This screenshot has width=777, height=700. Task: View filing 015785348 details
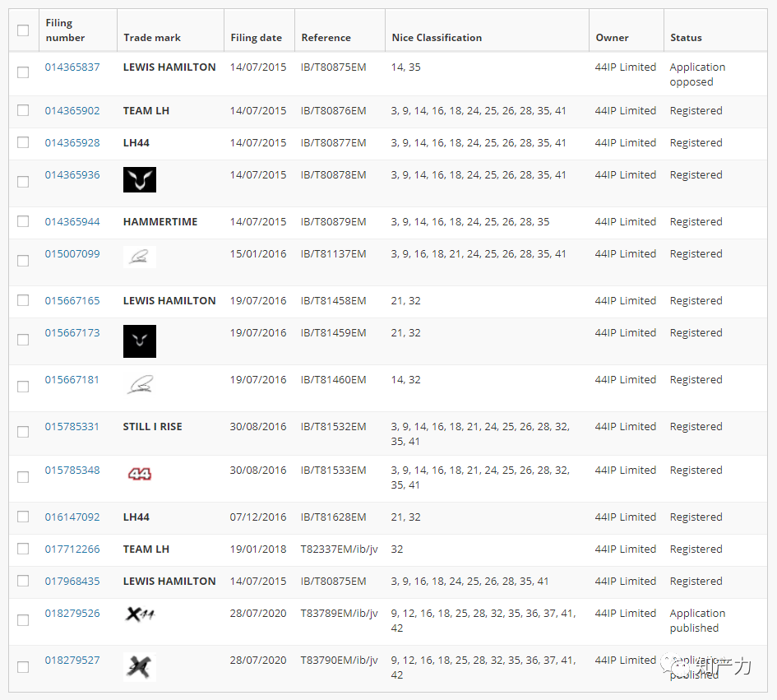72,470
